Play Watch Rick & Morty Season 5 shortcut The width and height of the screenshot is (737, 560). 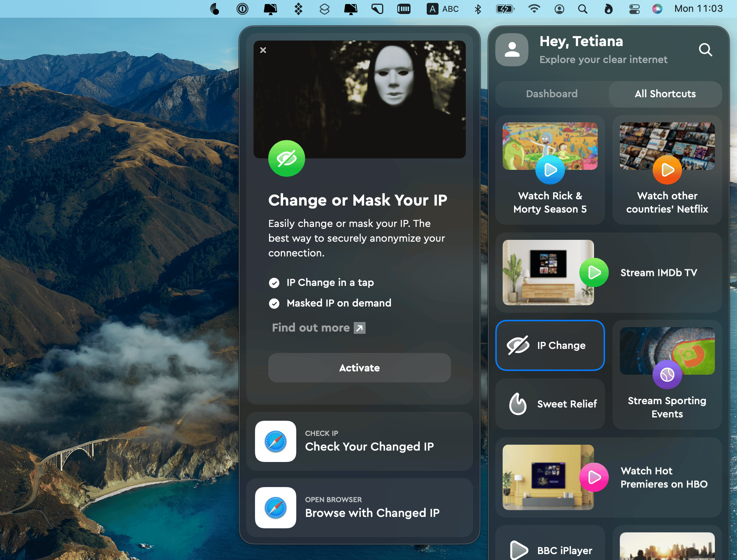coord(550,170)
